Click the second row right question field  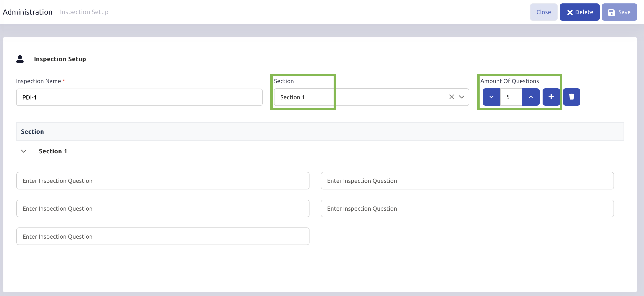coord(467,208)
